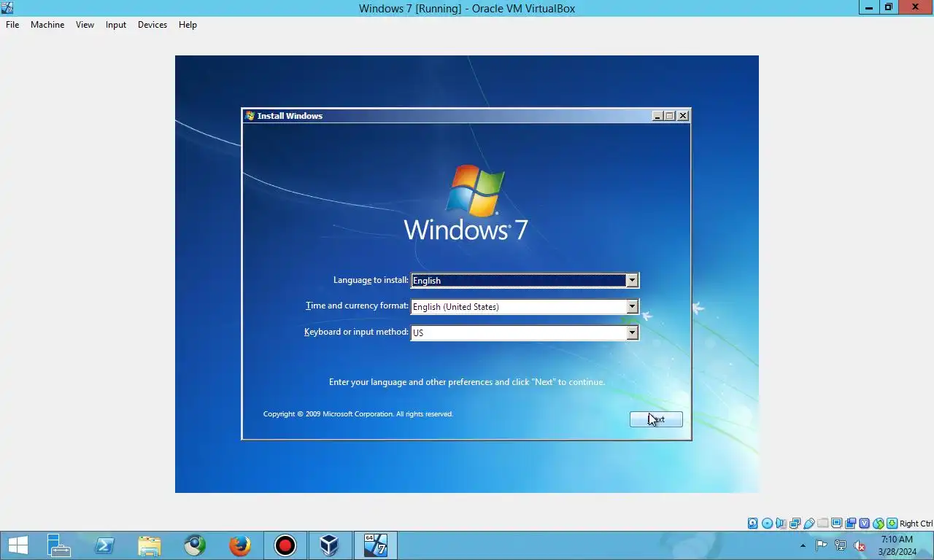
Task: Maximize the Install Windows dialog
Action: 670,115
